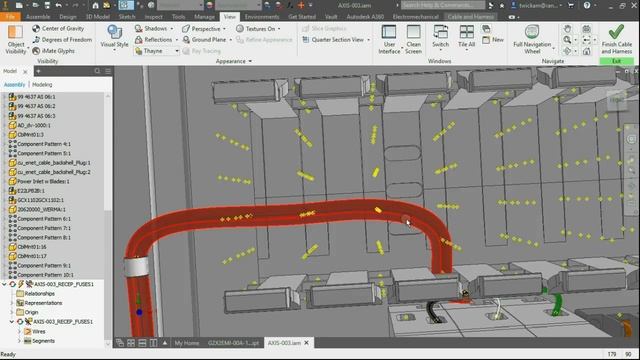Open the Ground Plane dropdown arrow
This screenshot has width=640, height=360.
[231, 40]
